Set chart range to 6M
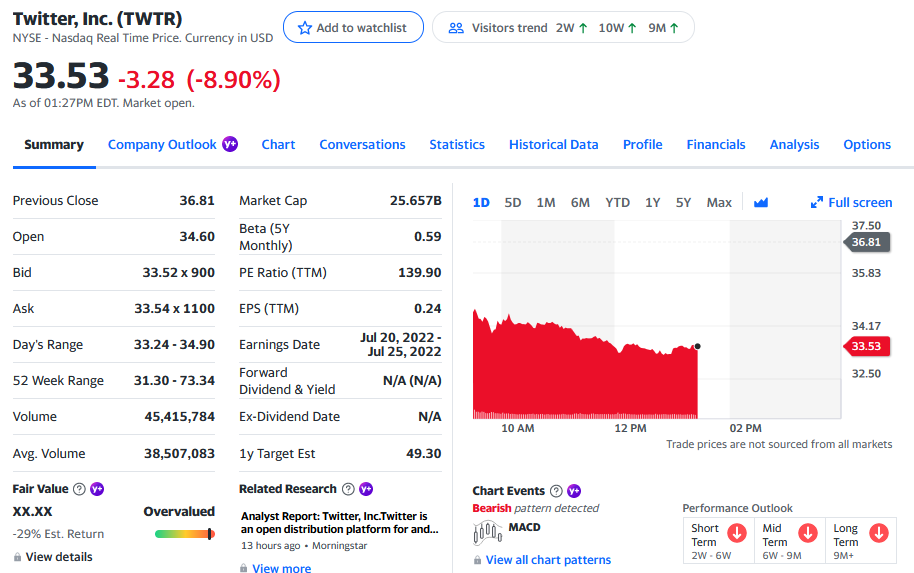914x573 pixels. 580,202
